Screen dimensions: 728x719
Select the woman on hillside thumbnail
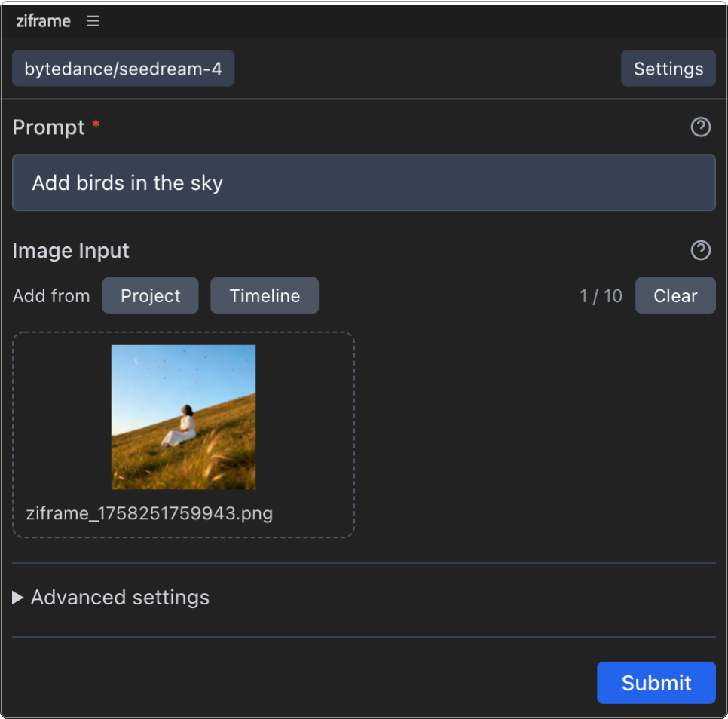183,417
